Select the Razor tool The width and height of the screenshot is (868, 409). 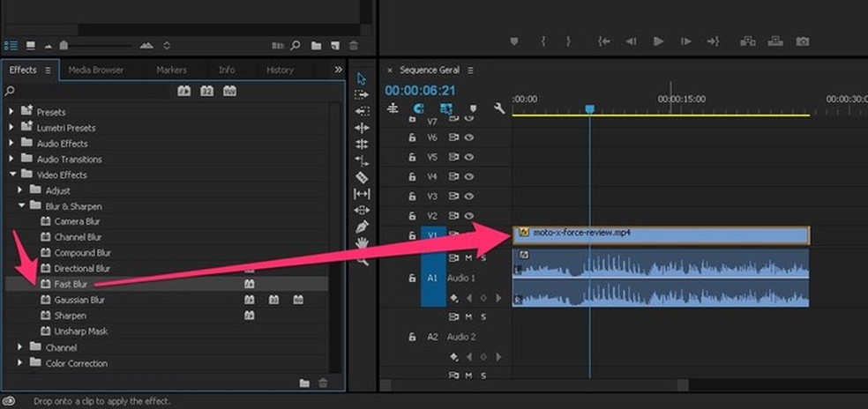click(362, 177)
